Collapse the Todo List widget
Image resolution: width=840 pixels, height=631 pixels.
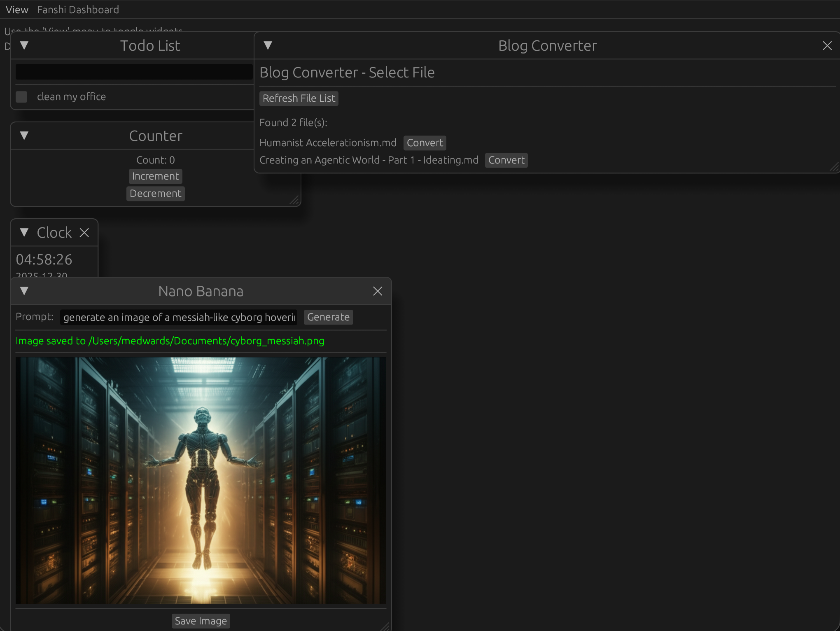(x=24, y=46)
